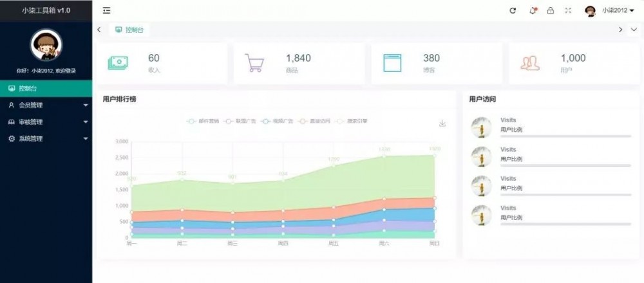Click the 你好！小柒2012, 欢迎登录 greeting text
644x283 pixels.
pos(46,71)
